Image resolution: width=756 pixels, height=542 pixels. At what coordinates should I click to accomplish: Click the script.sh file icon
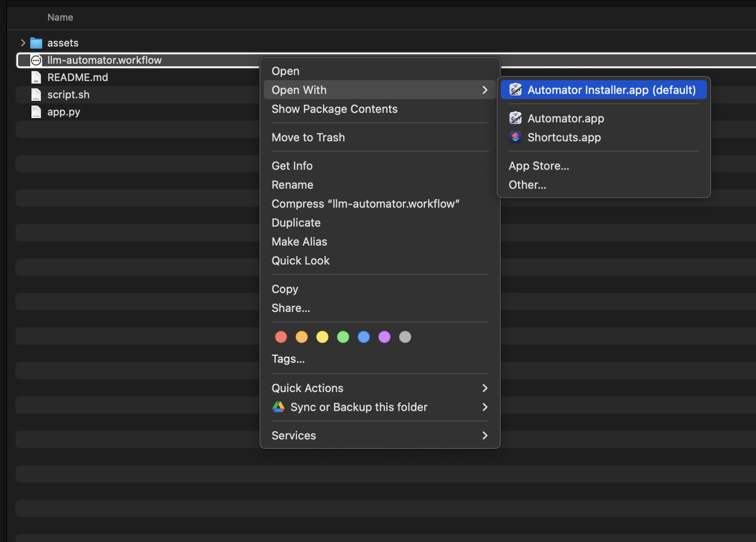(x=36, y=94)
